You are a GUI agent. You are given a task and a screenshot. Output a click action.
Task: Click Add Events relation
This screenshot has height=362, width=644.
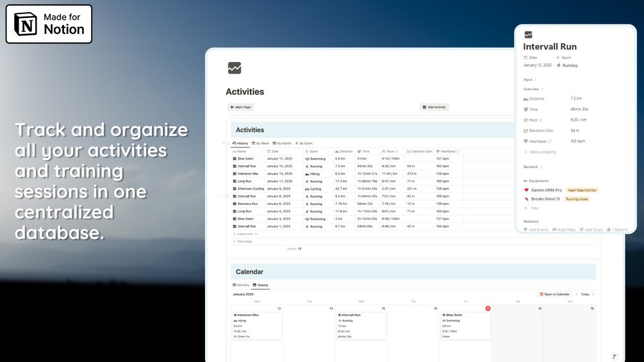coord(536,230)
